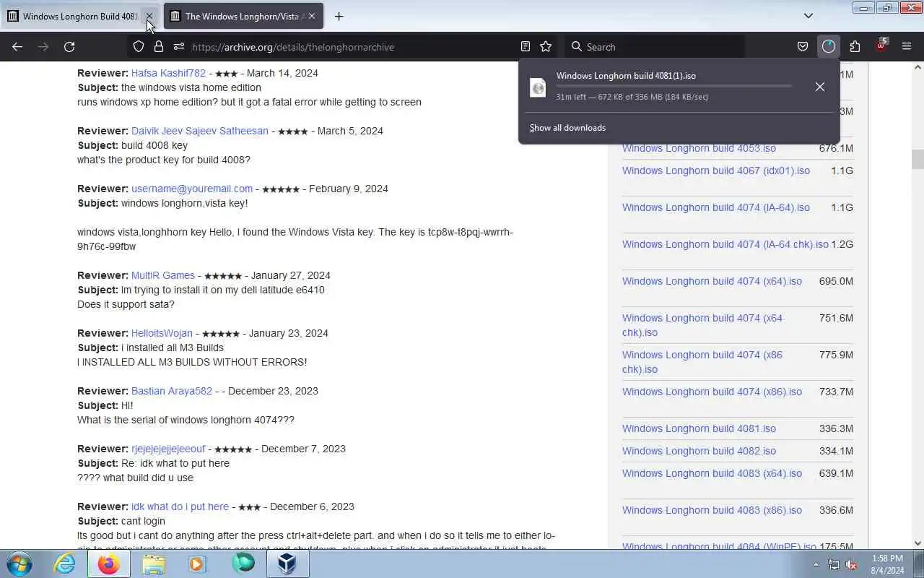Click the scrollbar down arrow
This screenshot has width=924, height=578.
point(918,543)
